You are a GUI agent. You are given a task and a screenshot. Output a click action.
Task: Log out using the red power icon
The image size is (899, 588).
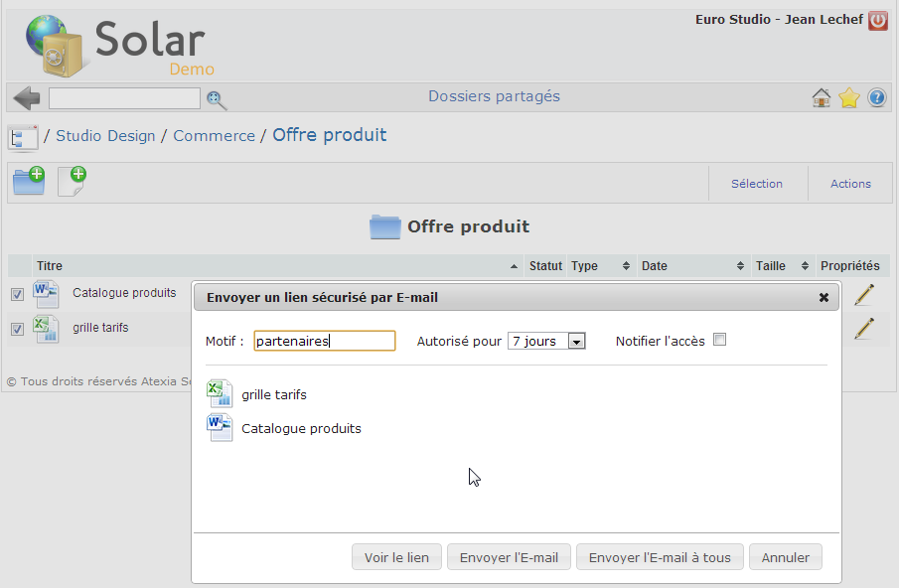[877, 20]
